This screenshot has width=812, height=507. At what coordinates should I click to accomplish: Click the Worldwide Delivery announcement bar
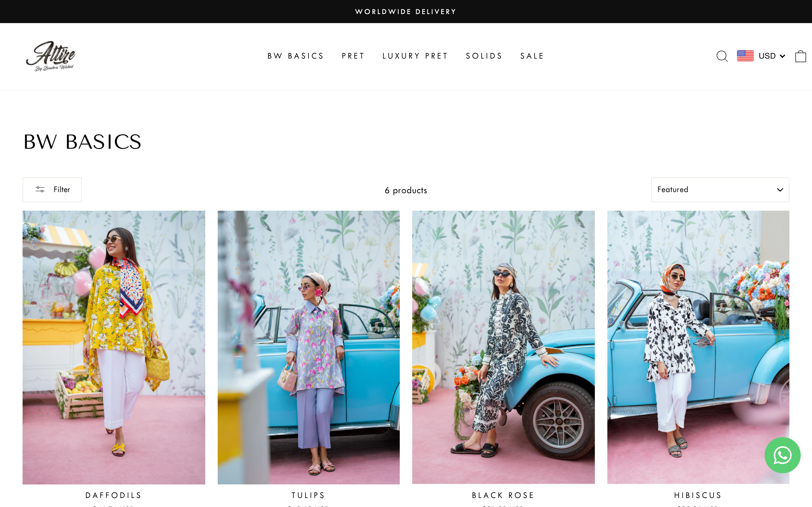click(406, 11)
